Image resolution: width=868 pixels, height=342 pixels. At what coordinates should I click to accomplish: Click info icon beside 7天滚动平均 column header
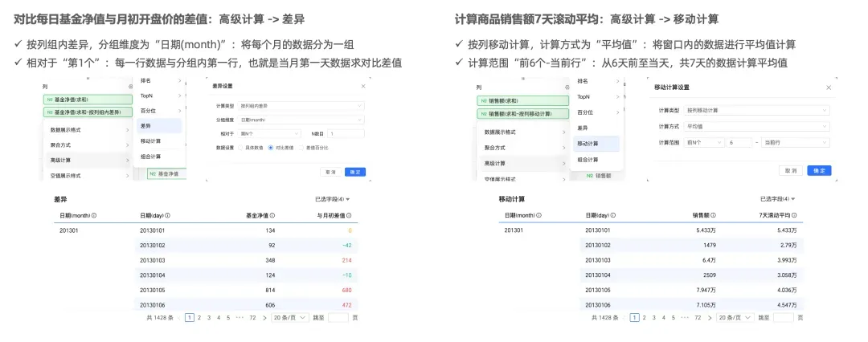pos(796,215)
